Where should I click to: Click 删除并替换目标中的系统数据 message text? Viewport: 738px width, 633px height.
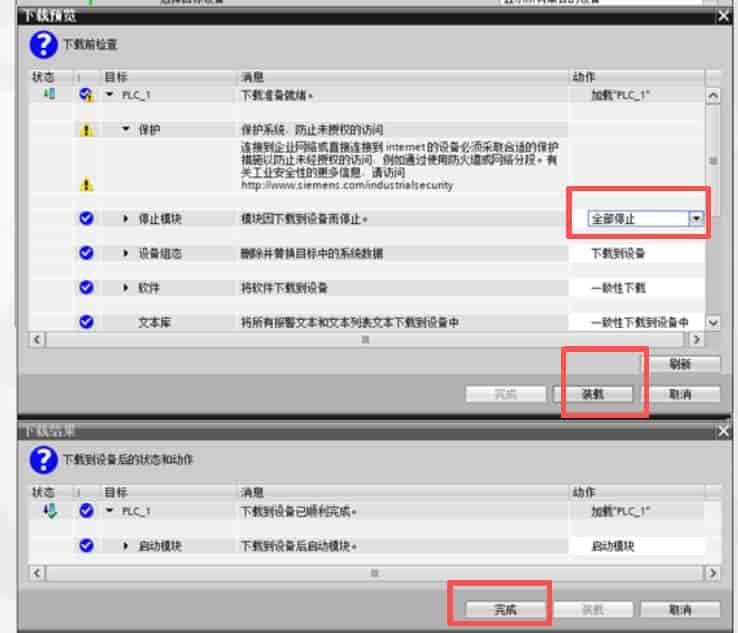coord(312,254)
